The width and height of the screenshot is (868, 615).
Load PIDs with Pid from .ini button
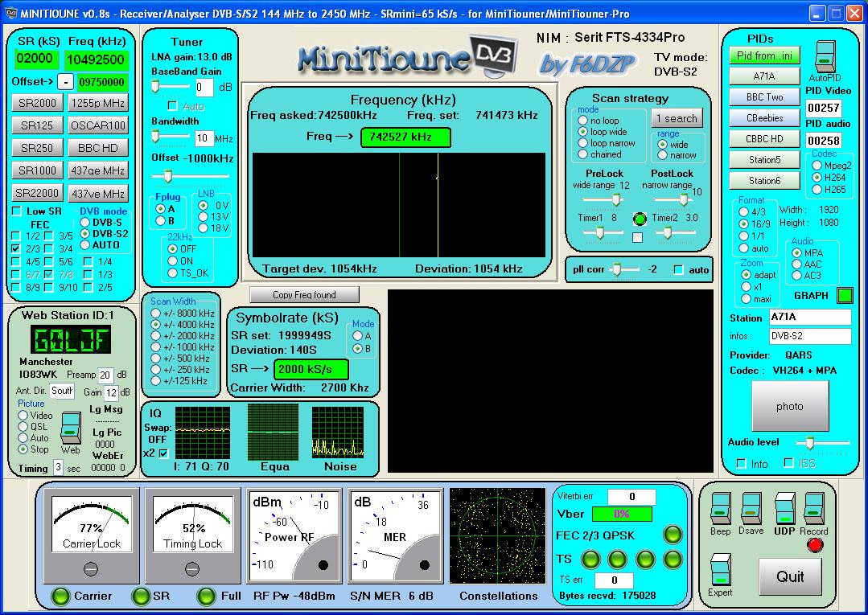(764, 55)
